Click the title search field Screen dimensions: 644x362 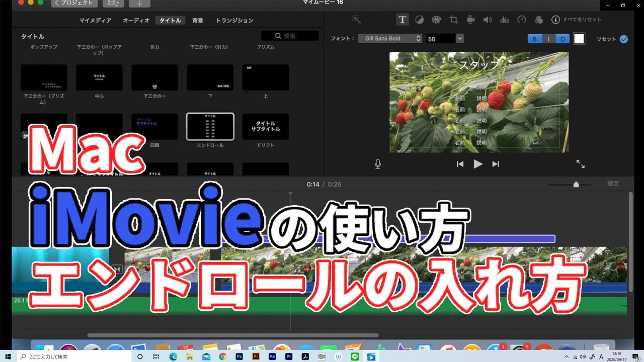click(290, 36)
